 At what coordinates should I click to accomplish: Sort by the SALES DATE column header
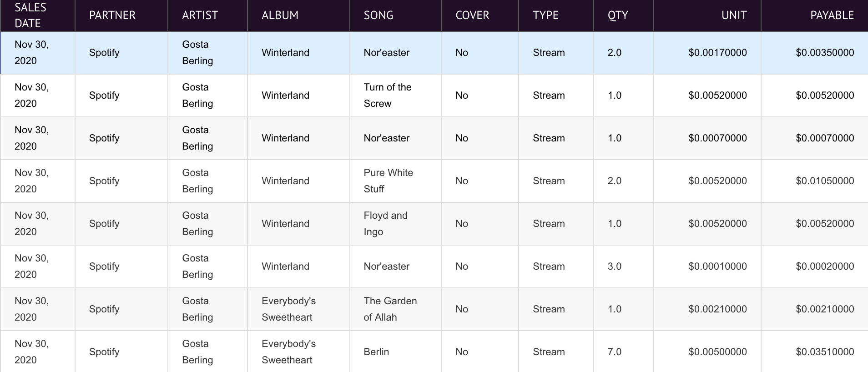point(38,15)
